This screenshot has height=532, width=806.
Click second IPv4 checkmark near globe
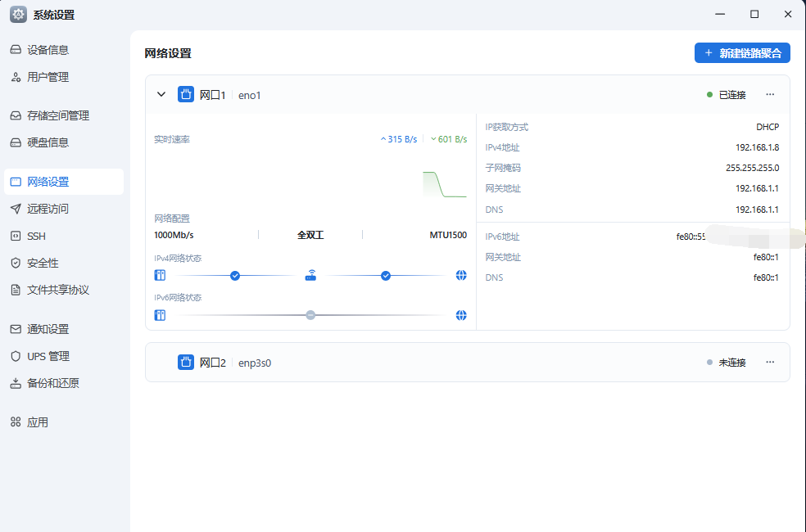[x=386, y=276]
